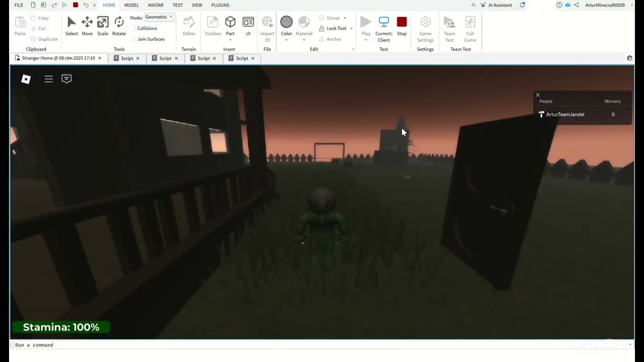Screen dimensions: 644x362
Task: Activate the Move tool
Action: (87, 22)
